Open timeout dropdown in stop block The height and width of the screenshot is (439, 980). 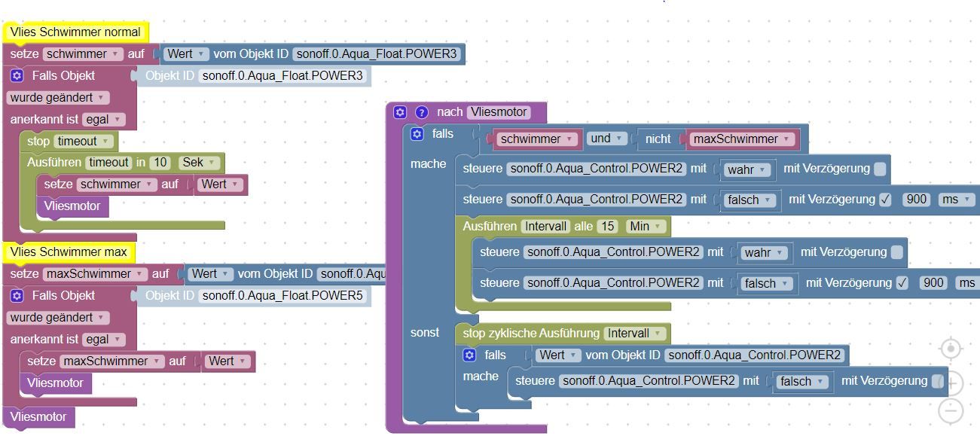[84, 141]
